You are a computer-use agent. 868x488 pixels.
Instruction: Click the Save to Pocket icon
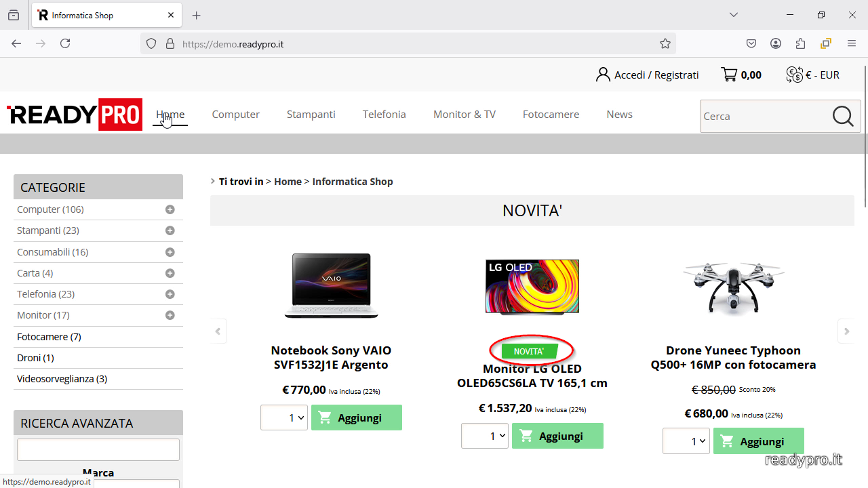(x=751, y=43)
